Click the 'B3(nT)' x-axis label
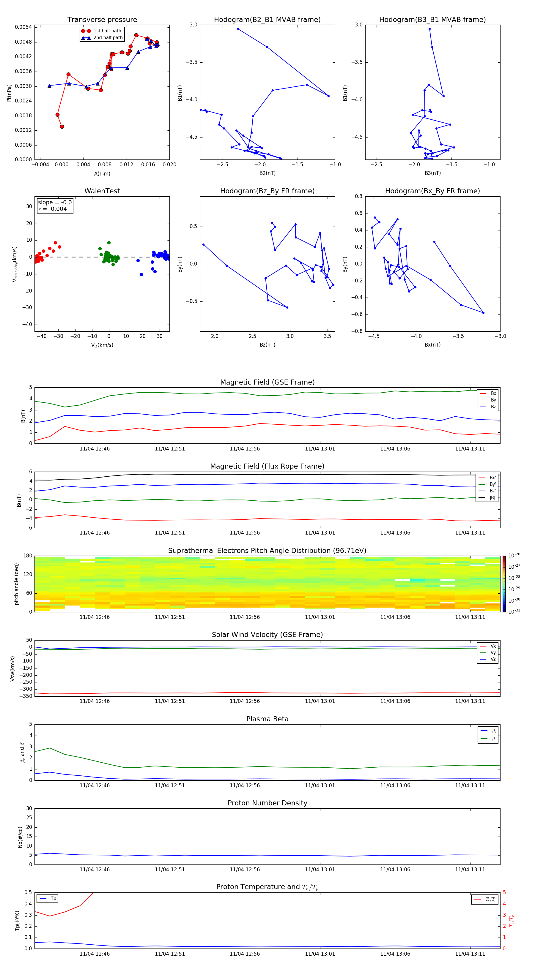 (x=432, y=173)
